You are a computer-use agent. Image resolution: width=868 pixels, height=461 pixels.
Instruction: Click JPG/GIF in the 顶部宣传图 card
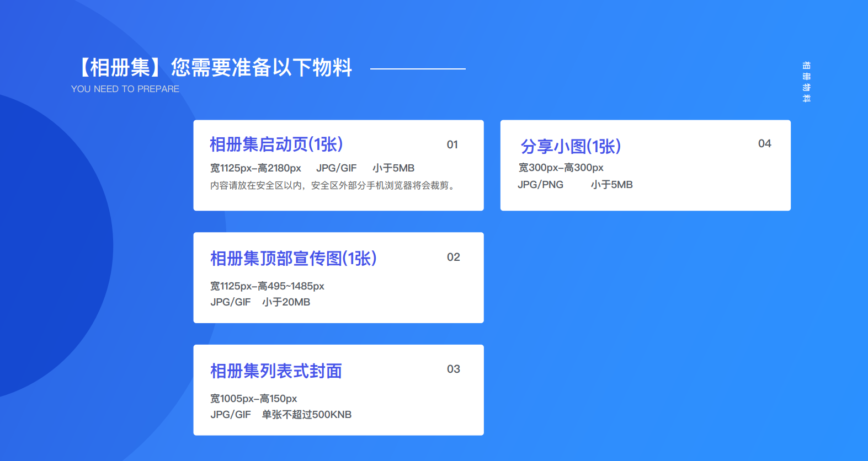pos(231,302)
